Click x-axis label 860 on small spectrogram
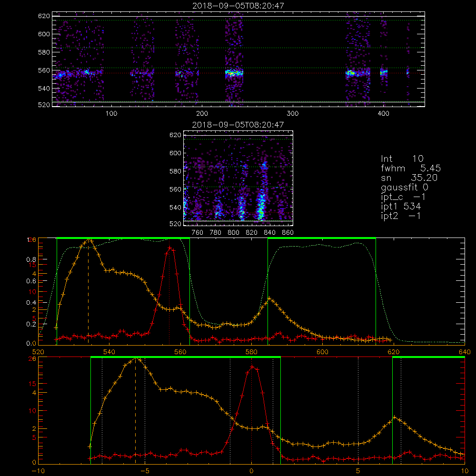The height and width of the screenshot is (476, 476). click(x=288, y=233)
